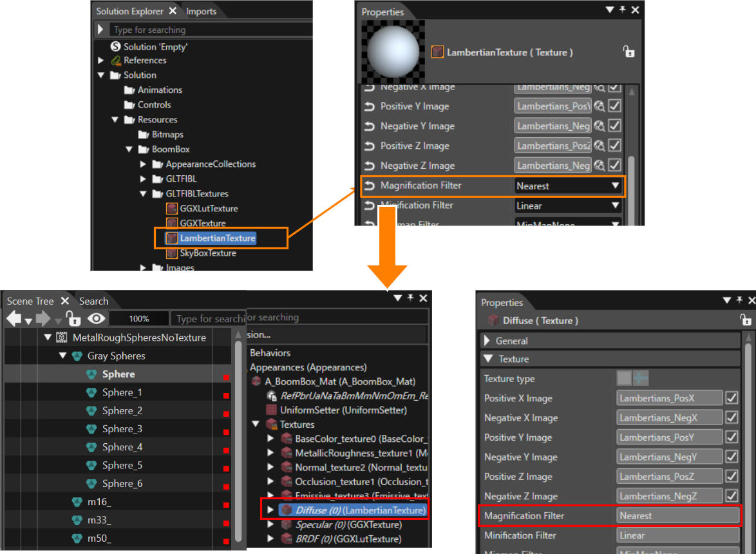This screenshot has width=756, height=554.
Task: Click the Solution Explorer search field
Action: click(x=211, y=30)
